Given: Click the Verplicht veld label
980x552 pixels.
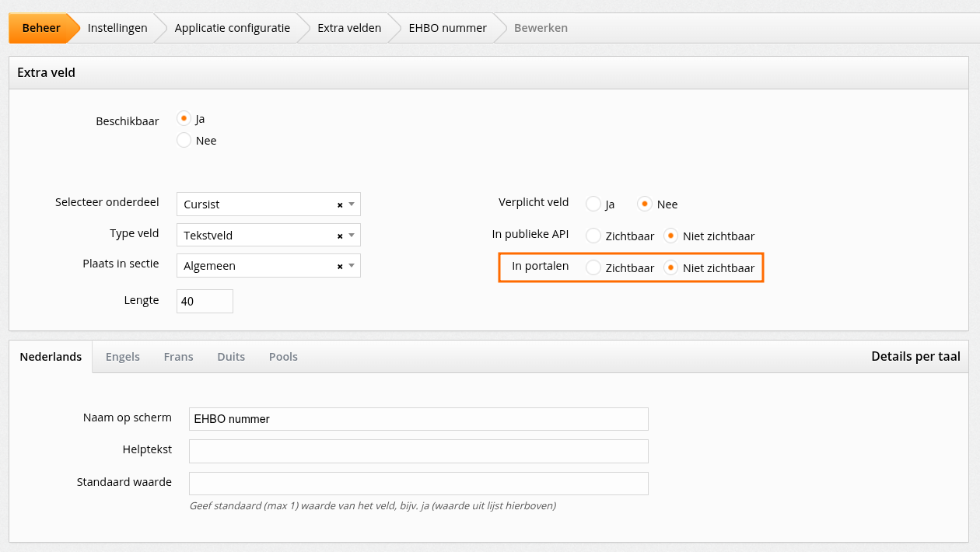Looking at the screenshot, I should [x=534, y=202].
